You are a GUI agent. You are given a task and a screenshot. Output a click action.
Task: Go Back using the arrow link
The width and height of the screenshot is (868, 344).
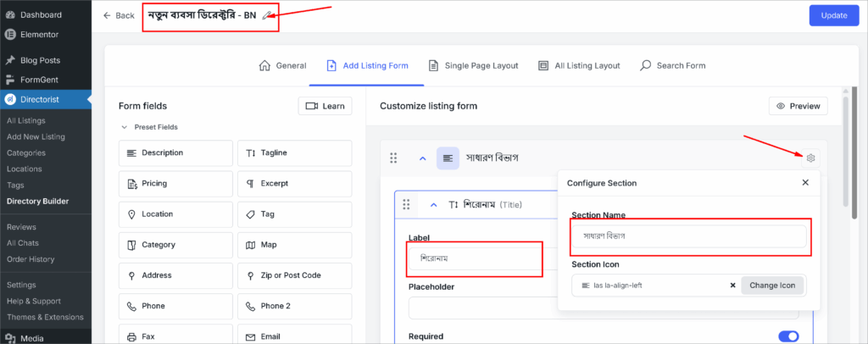[119, 15]
